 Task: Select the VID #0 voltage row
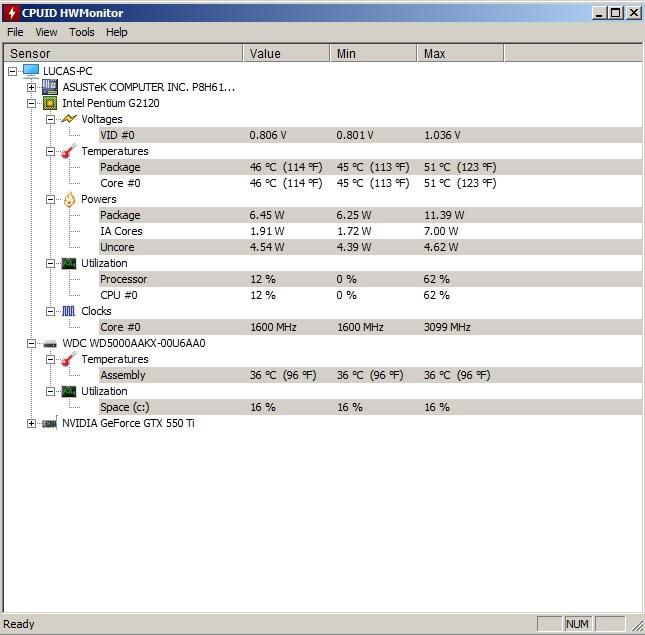coord(370,135)
